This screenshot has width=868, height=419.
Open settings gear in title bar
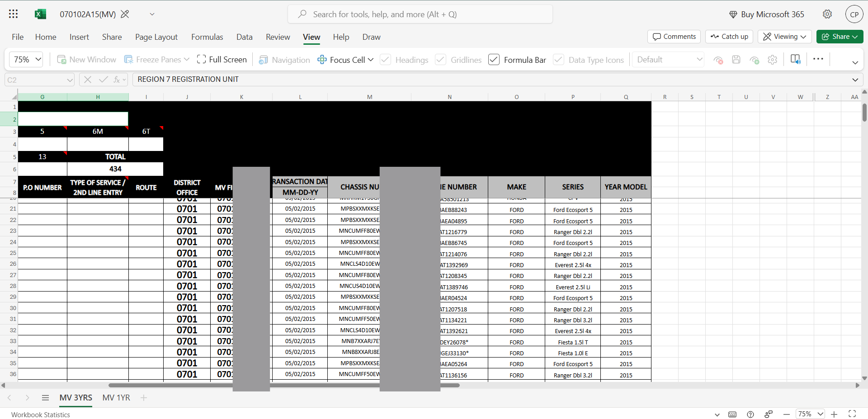tap(827, 14)
